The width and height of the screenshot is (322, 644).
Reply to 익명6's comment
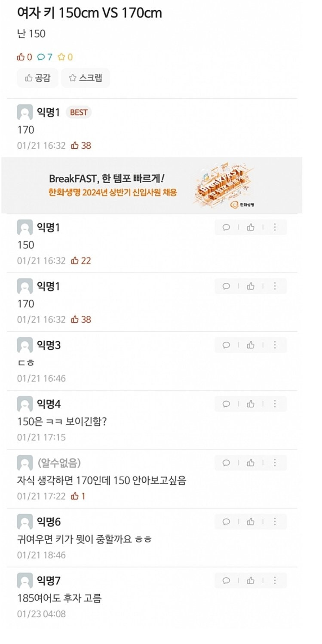point(226,522)
